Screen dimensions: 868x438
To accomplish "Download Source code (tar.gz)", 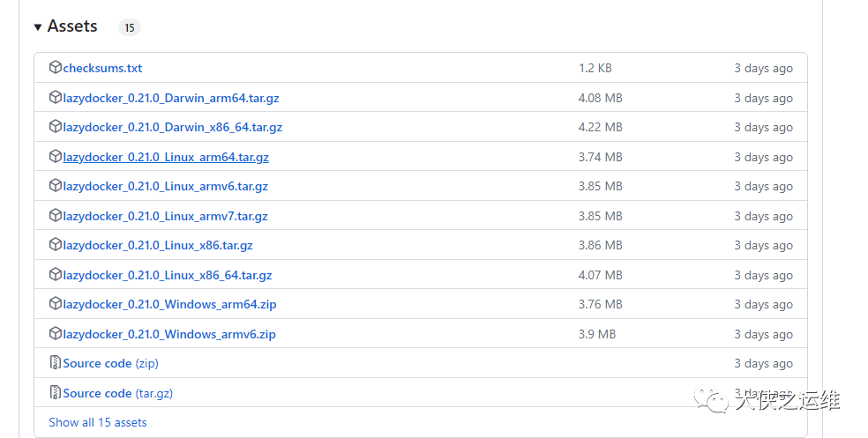I will 118,393.
